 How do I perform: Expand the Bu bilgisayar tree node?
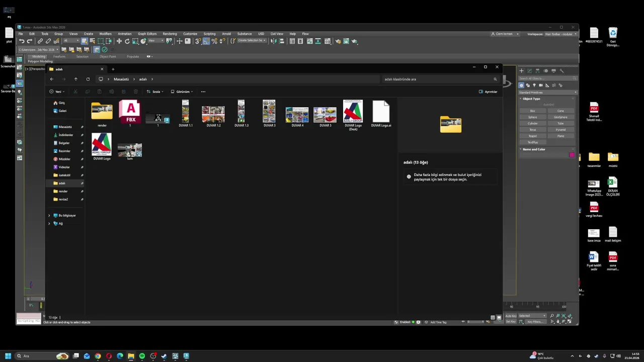(49, 215)
